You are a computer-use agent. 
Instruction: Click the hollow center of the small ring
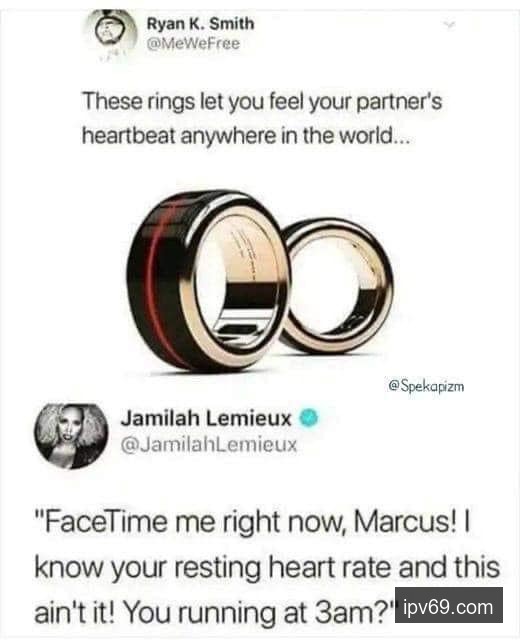(x=327, y=288)
